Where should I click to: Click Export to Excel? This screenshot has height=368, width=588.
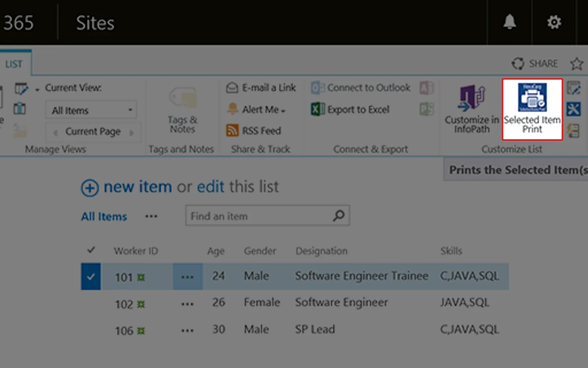350,109
